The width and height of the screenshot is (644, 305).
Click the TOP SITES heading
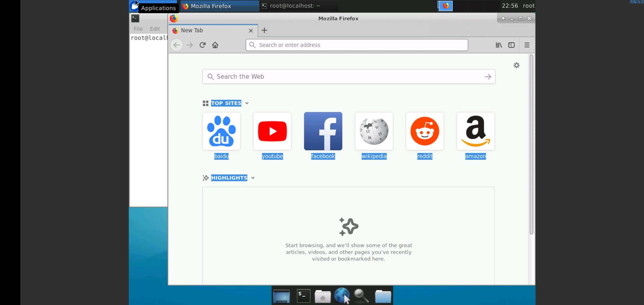pyautogui.click(x=226, y=103)
